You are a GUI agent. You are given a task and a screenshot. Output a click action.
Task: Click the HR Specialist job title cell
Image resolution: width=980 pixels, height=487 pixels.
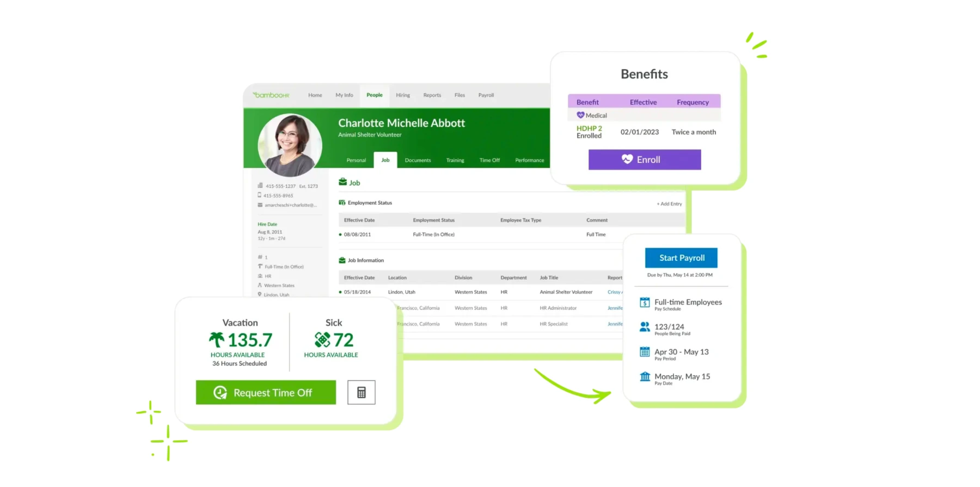pos(554,324)
